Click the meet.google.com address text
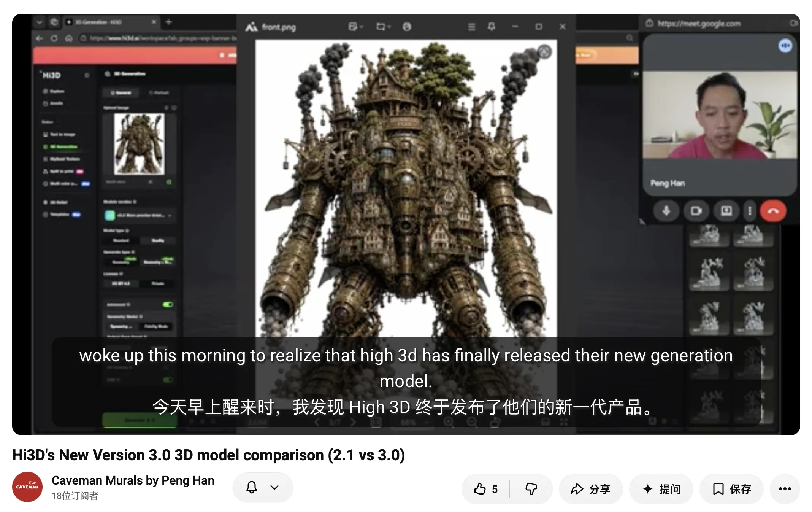 coord(699,24)
